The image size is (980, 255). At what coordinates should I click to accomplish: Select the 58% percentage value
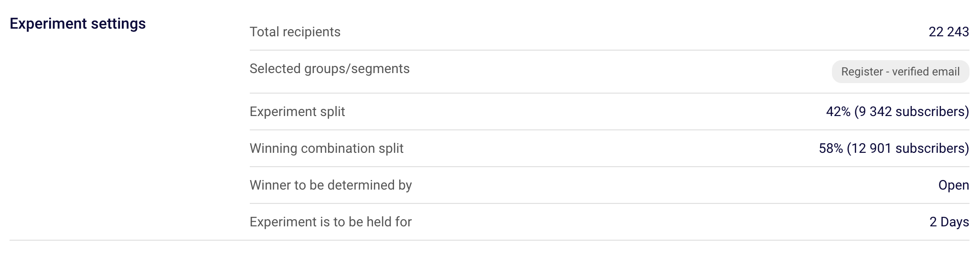(831, 149)
